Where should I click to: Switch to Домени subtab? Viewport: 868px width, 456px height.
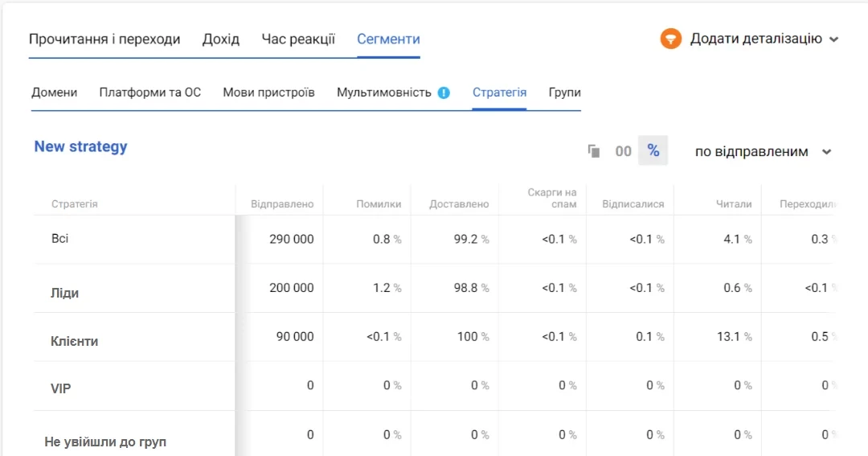(x=55, y=92)
